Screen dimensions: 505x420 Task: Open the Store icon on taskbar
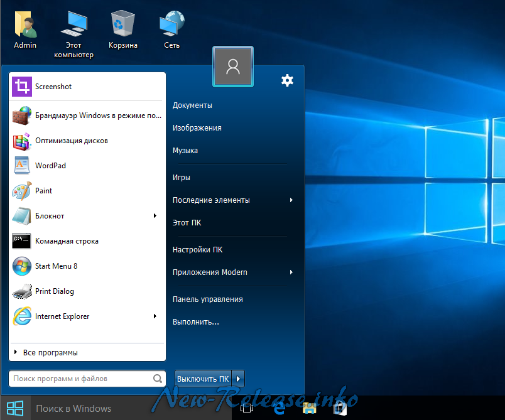pos(340,408)
